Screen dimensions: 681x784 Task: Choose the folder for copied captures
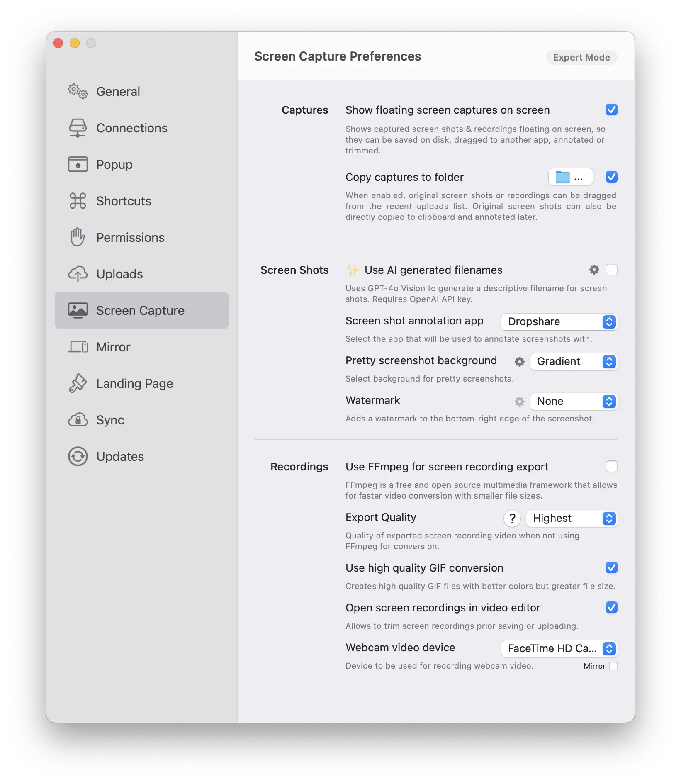570,177
